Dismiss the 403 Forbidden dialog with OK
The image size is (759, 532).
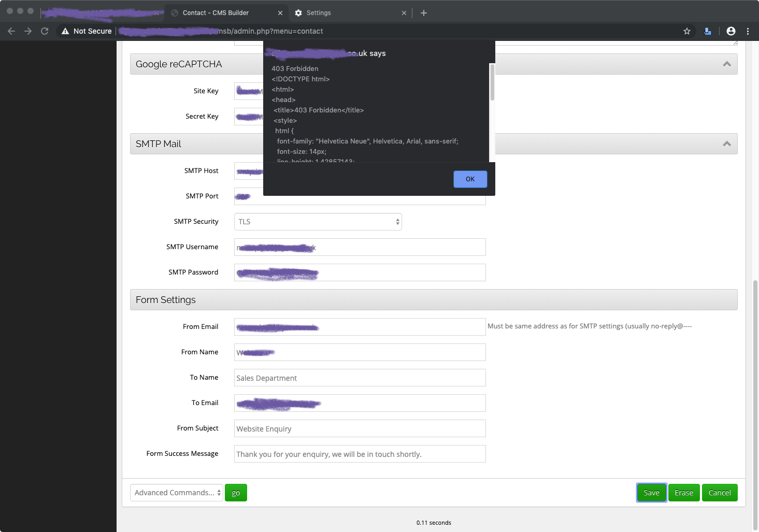point(470,179)
